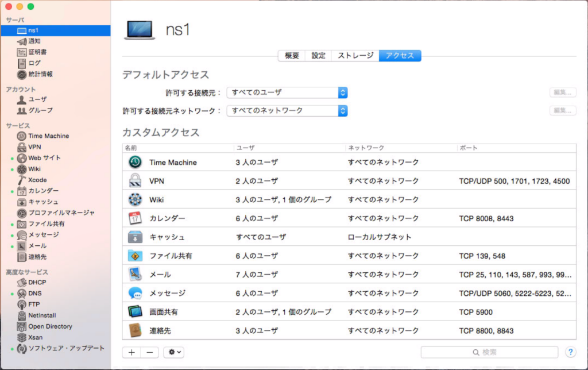The width and height of the screenshot is (588, 370).
Task: Click the help question mark button
Action: point(570,352)
